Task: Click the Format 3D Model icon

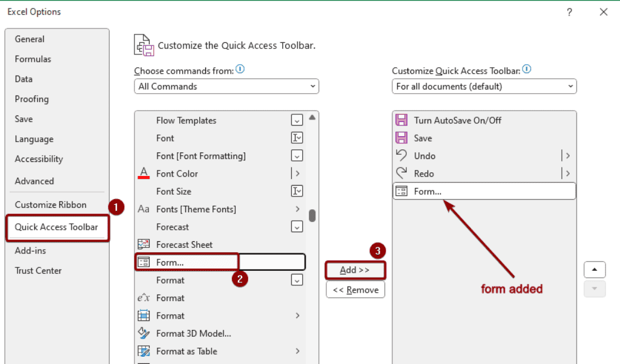Action: click(x=143, y=333)
